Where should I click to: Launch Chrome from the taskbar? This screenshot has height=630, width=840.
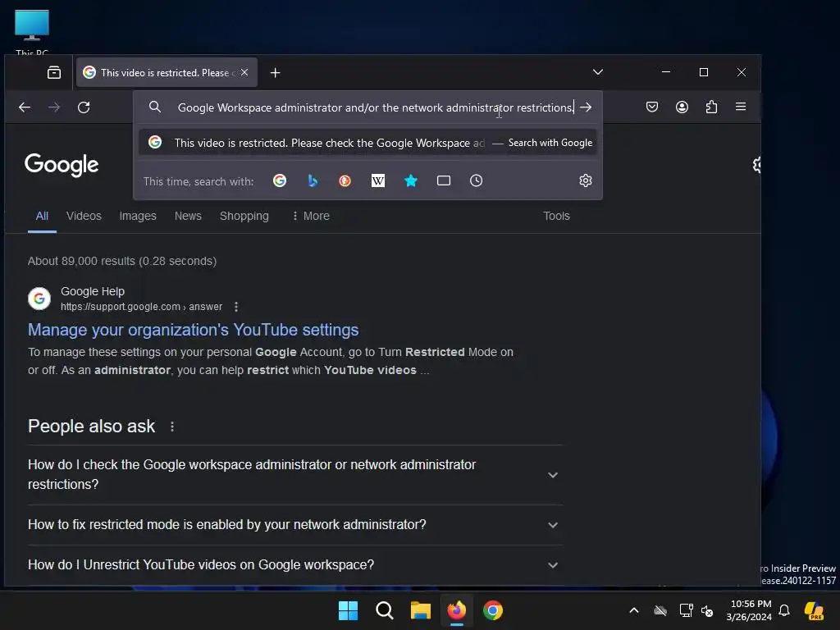tap(493, 610)
